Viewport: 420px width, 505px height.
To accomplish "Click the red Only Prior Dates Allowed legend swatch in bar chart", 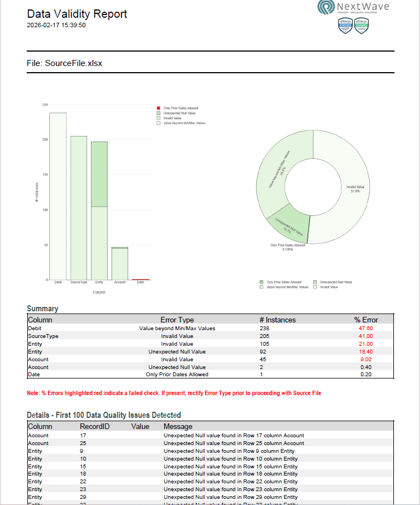I will click(x=158, y=108).
